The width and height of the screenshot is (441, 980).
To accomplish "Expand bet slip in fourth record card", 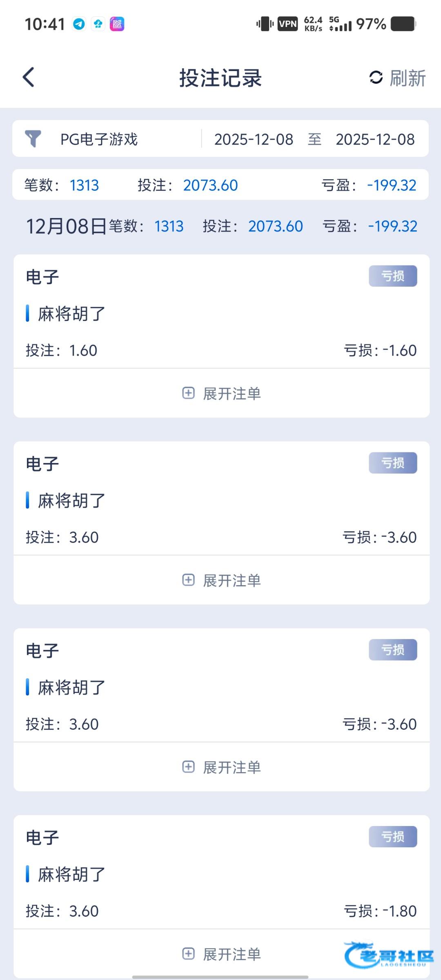I will pyautogui.click(x=221, y=954).
